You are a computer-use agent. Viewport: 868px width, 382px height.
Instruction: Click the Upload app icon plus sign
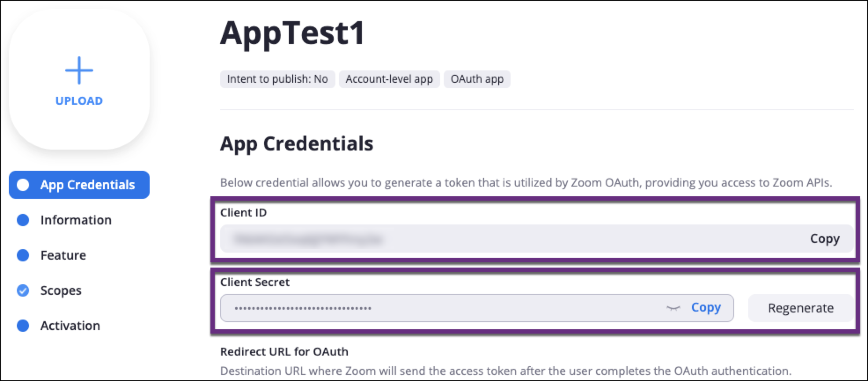tap(79, 70)
